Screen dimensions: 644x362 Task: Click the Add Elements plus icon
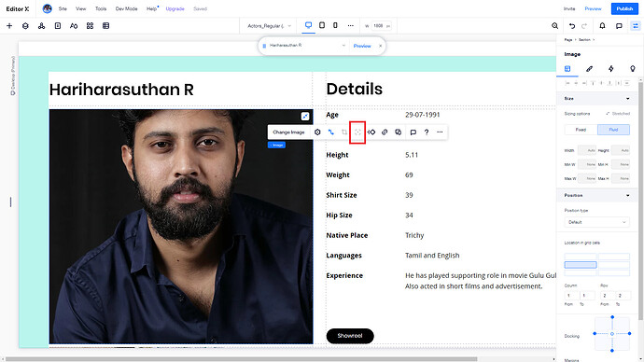pos(9,26)
